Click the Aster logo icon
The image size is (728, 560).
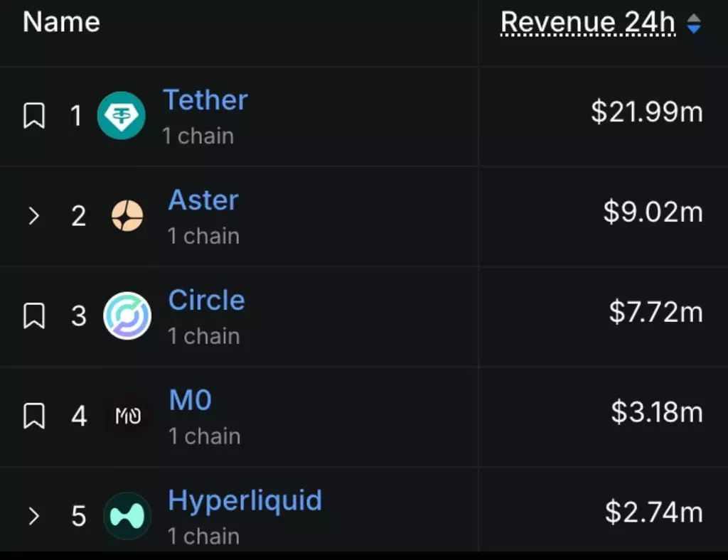[x=127, y=216]
